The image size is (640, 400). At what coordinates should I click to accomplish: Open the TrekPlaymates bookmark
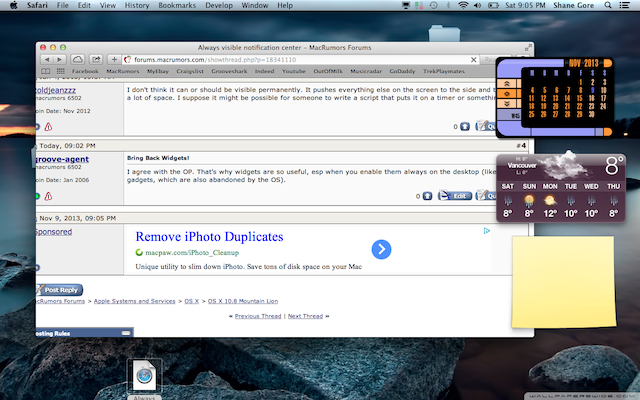point(444,71)
